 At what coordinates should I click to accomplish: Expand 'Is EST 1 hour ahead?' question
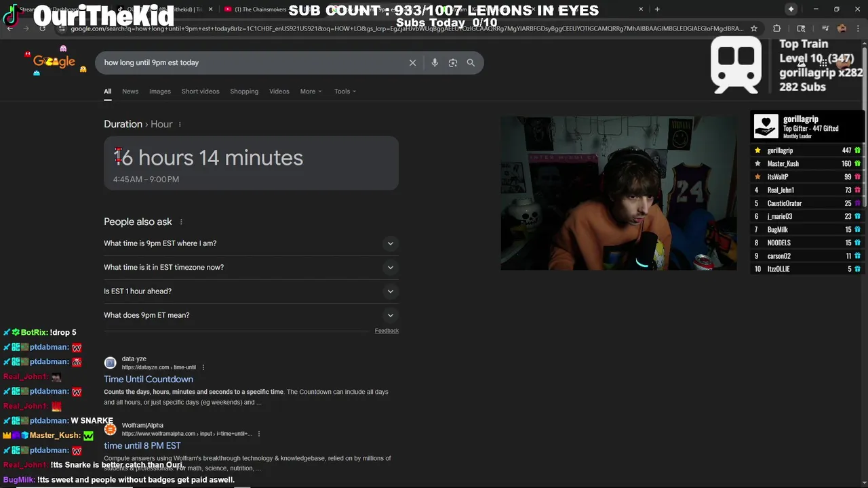tap(251, 291)
